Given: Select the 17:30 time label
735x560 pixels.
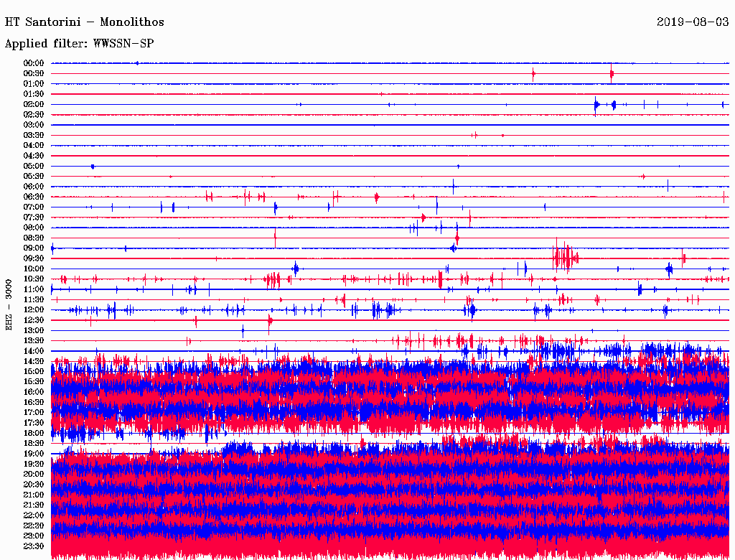Looking at the screenshot, I should coord(34,423).
